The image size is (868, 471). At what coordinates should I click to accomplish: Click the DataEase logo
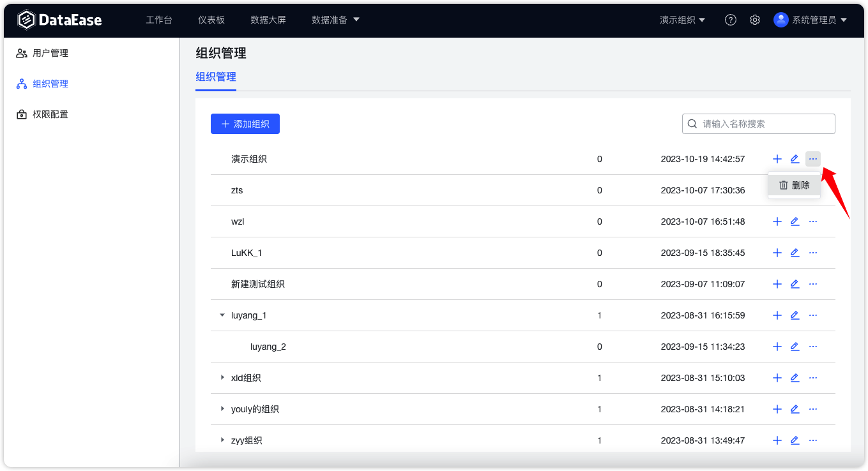click(x=59, y=20)
